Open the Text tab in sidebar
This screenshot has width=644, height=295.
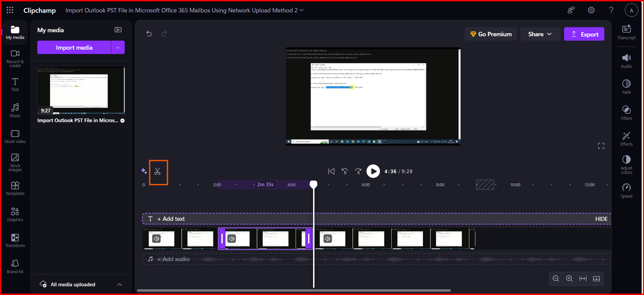(15, 85)
